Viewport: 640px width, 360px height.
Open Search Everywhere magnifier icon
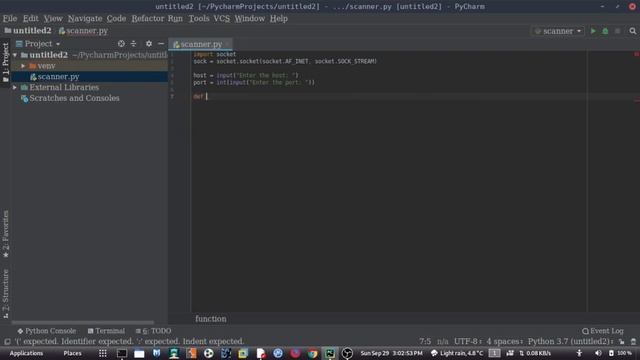tap(633, 31)
